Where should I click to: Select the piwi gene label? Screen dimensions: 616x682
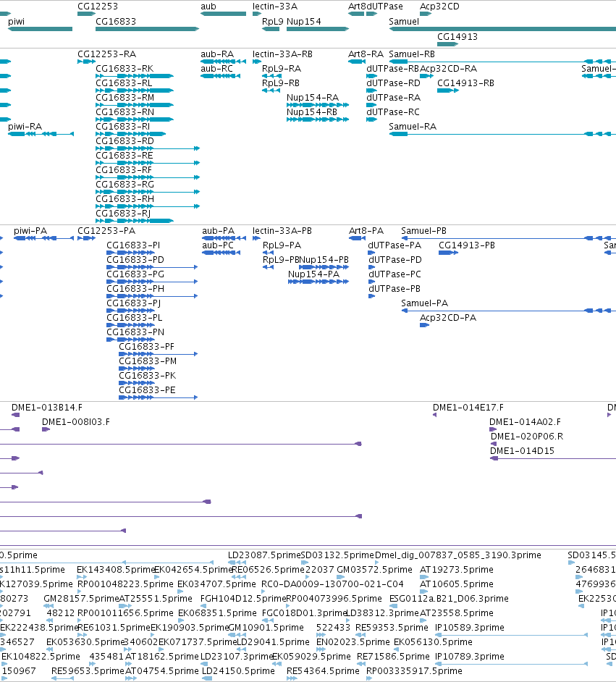pos(16,21)
